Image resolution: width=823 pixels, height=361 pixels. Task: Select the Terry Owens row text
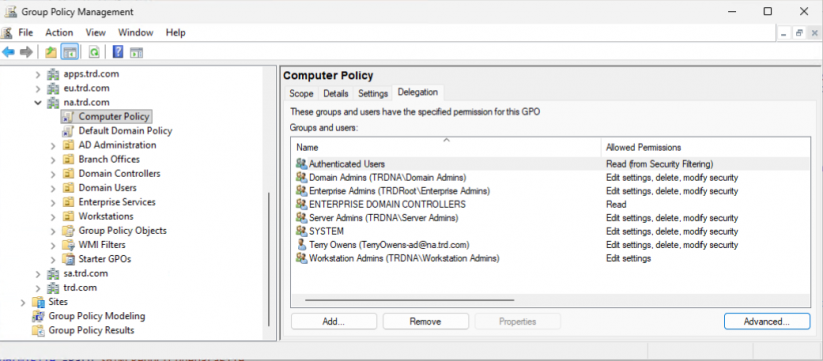(x=389, y=245)
